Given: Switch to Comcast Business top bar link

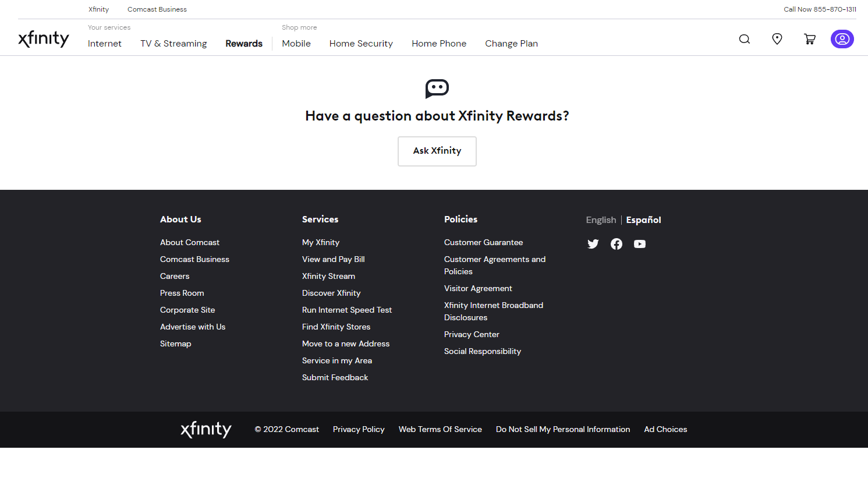Looking at the screenshot, I should tap(157, 9).
